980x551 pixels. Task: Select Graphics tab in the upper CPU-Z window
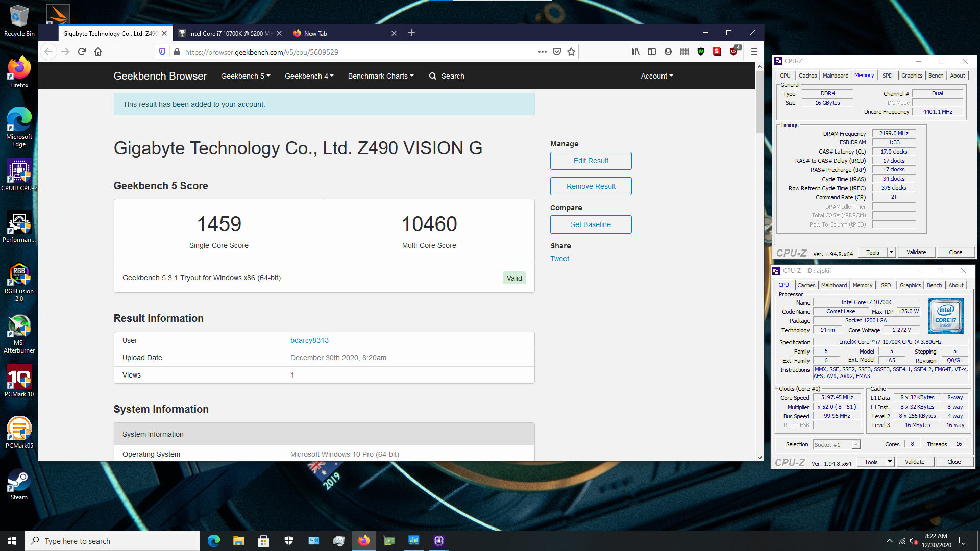912,76
